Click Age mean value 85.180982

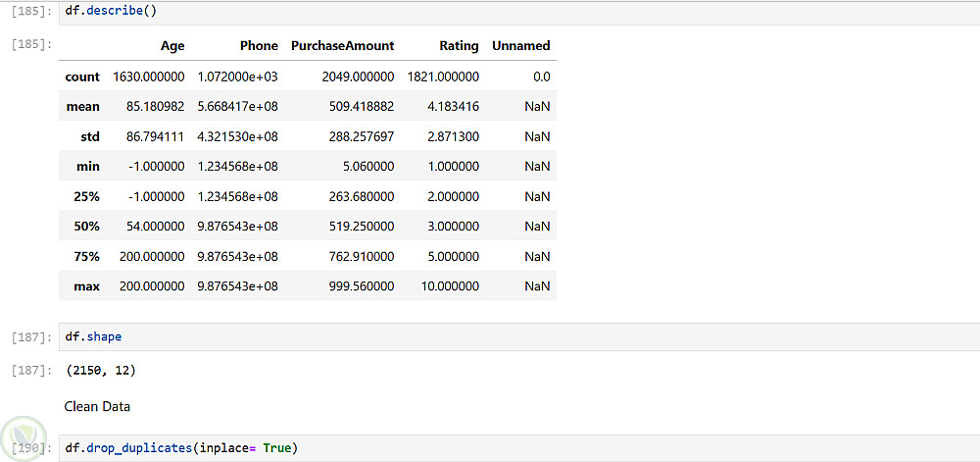pos(155,107)
